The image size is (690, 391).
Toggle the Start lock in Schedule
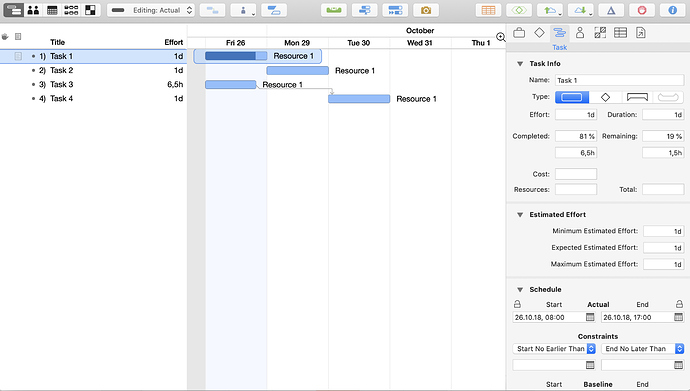tap(518, 304)
